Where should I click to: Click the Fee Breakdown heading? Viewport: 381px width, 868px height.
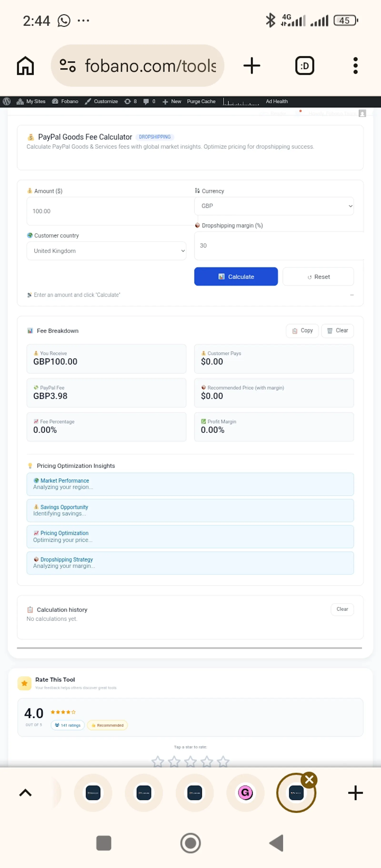pyautogui.click(x=57, y=331)
